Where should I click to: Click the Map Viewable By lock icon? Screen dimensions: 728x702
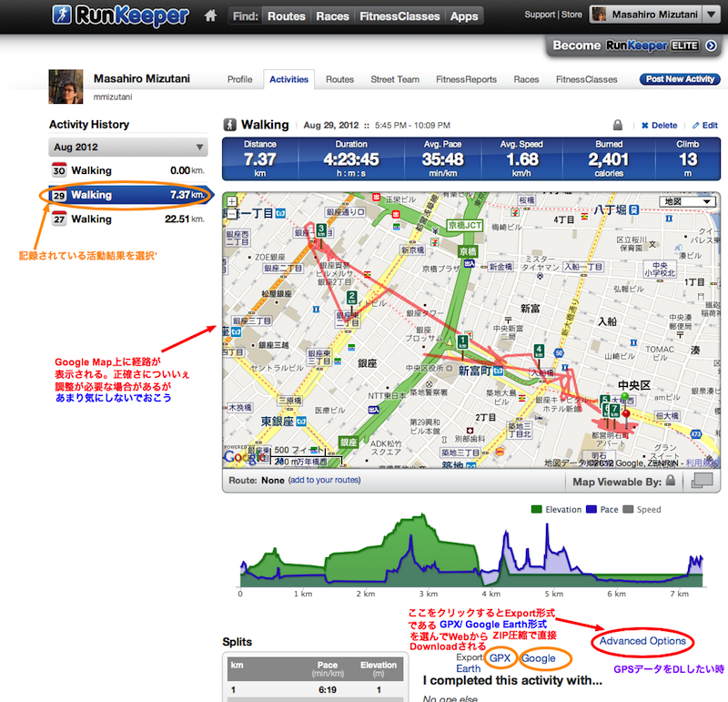pos(670,480)
